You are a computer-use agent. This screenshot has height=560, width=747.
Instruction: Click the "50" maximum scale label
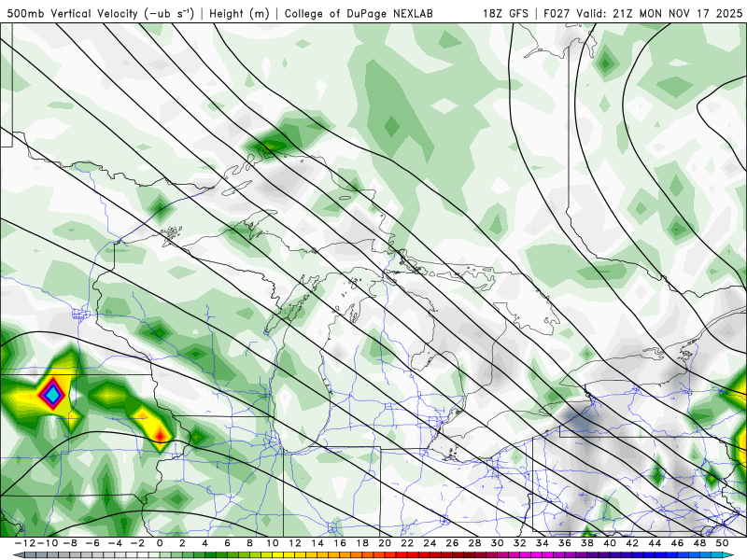722,543
